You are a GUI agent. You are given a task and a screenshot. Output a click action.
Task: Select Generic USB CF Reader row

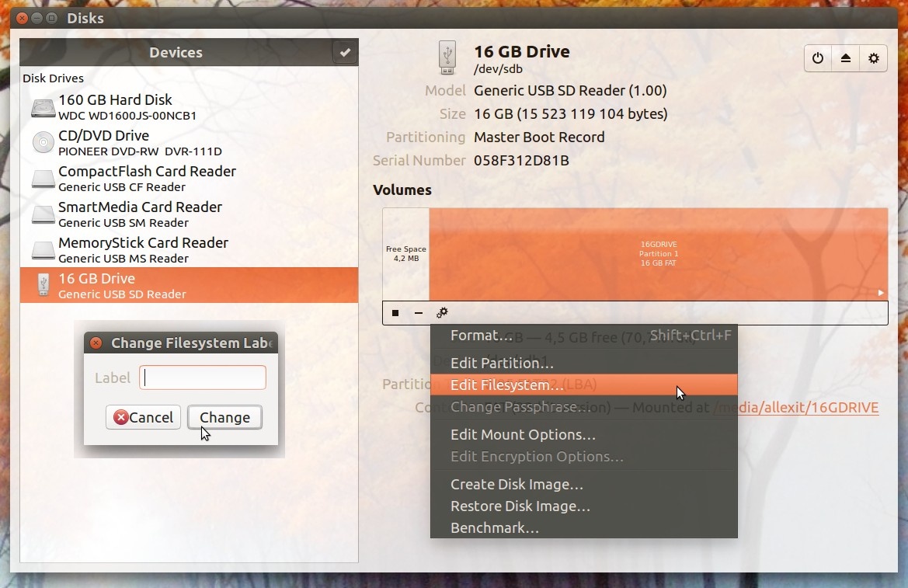pos(189,179)
